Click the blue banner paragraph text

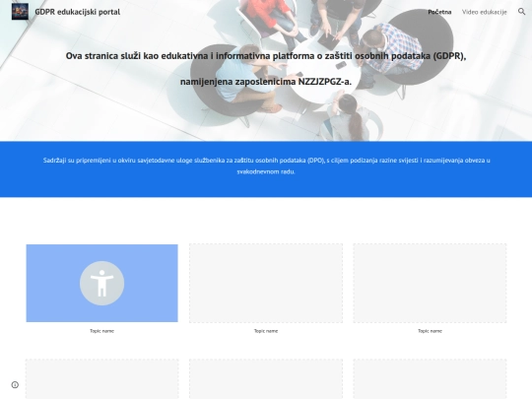click(266, 166)
